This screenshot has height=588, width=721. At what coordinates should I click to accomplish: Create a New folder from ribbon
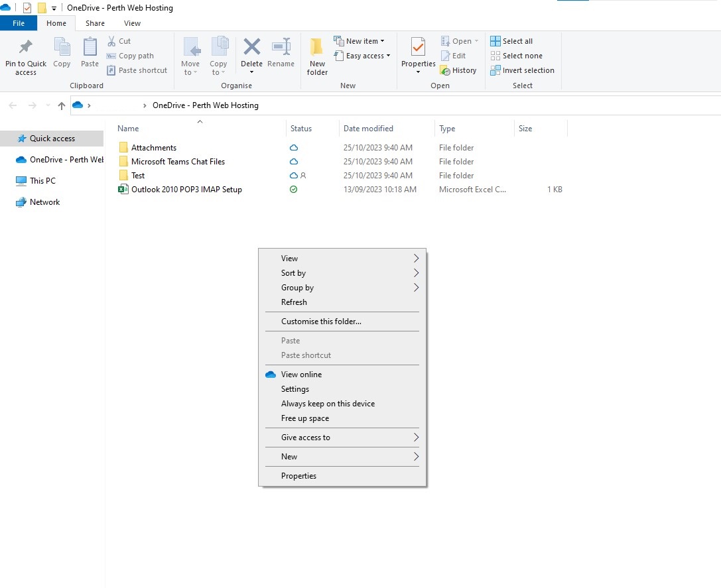point(317,56)
